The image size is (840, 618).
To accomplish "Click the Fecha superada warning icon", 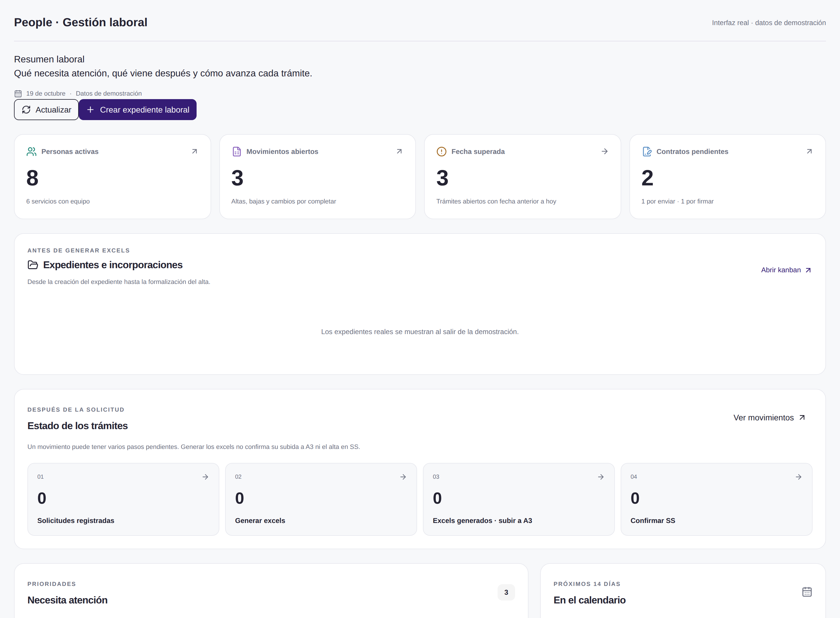I will [441, 152].
